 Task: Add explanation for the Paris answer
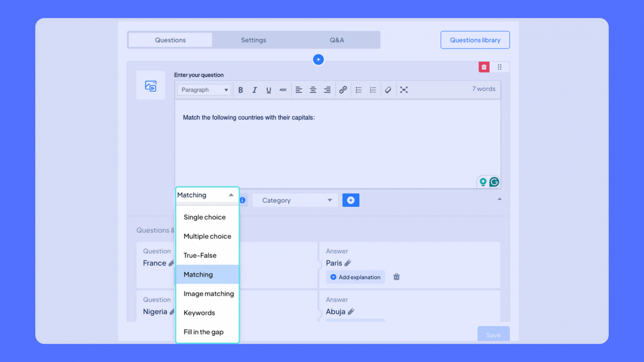[355, 277]
